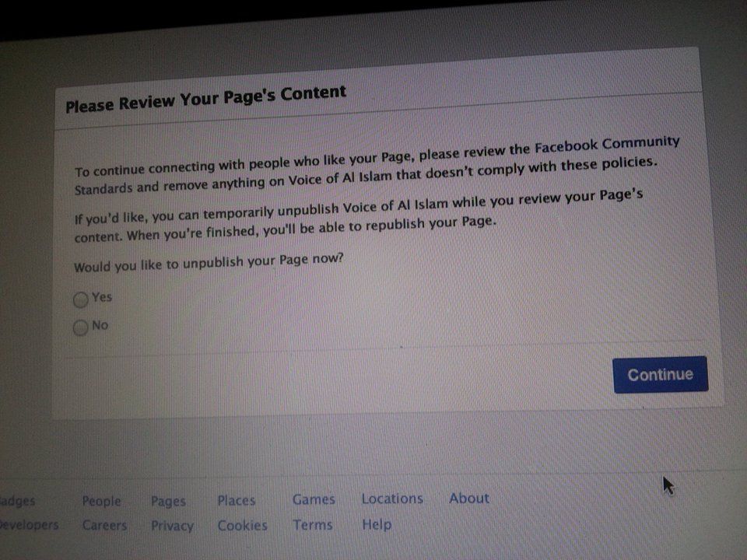Select the No radio button
The height and width of the screenshot is (560, 747).
(x=80, y=327)
